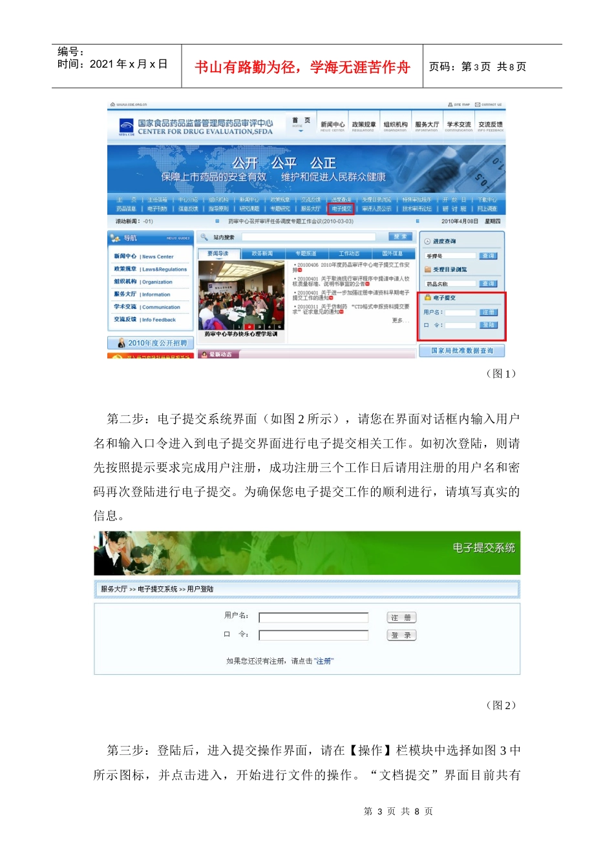The width and height of the screenshot is (614, 868).
Task: Click the 导航 panel people icon
Action: (115, 238)
